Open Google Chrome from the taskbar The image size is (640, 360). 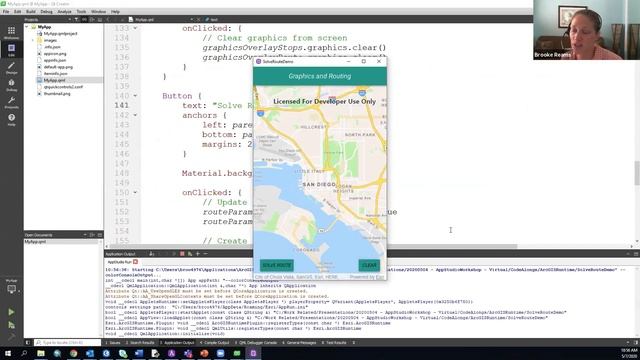73,353
